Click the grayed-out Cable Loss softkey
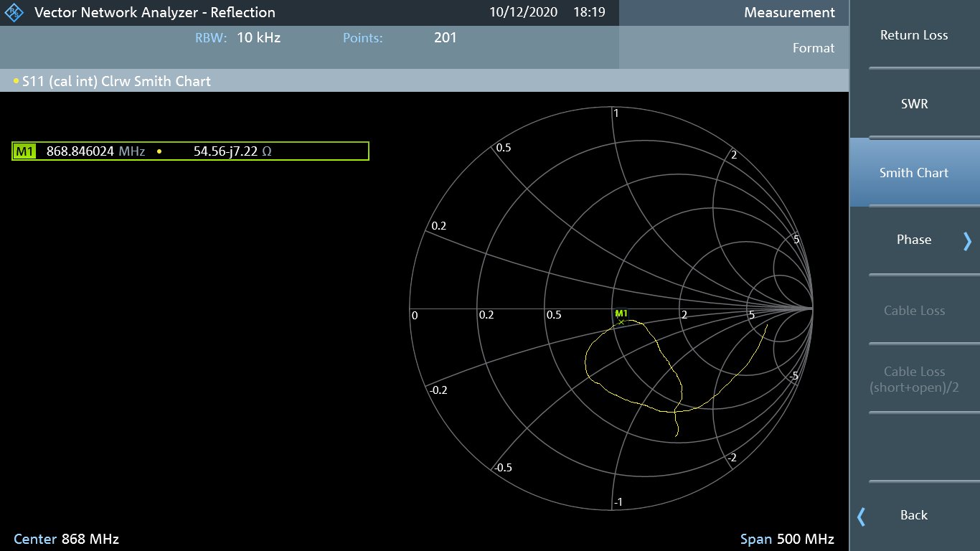Viewport: 980px width, 551px height. tap(914, 310)
